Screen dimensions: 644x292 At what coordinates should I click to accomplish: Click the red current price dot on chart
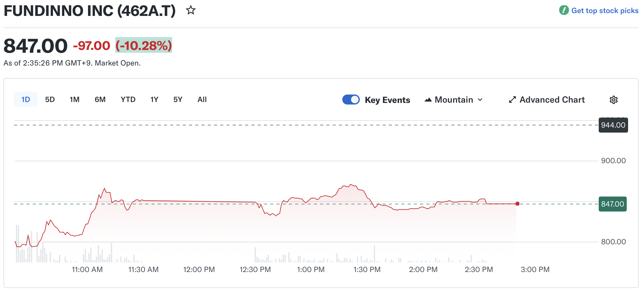tap(518, 204)
